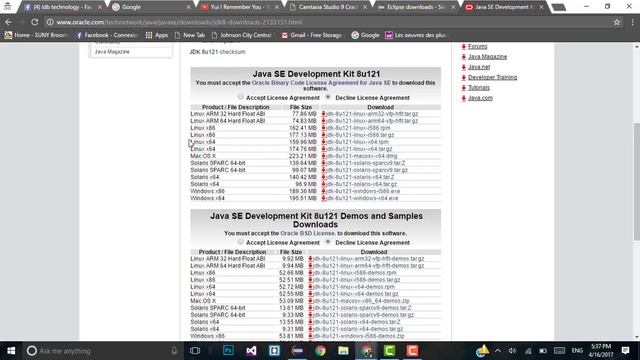Launch Visual Studio from the taskbar

click(251, 351)
